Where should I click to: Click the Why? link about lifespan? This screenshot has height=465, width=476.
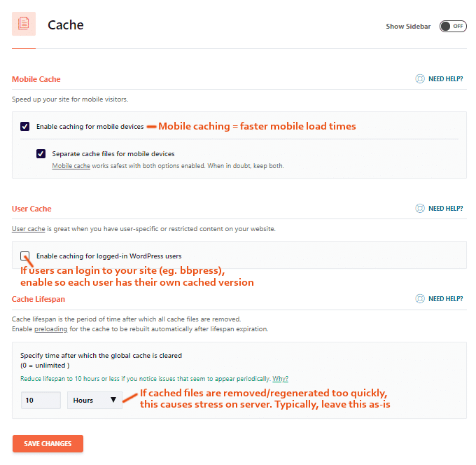(x=280, y=378)
